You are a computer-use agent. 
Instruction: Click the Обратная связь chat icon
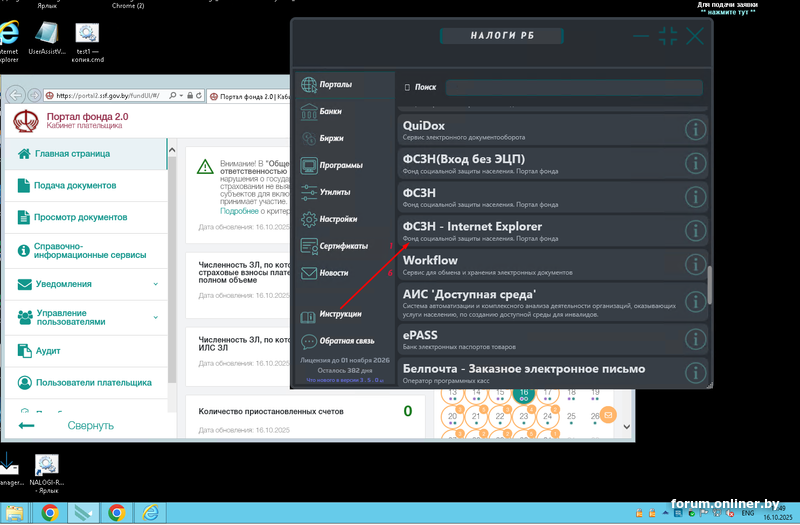pos(309,341)
